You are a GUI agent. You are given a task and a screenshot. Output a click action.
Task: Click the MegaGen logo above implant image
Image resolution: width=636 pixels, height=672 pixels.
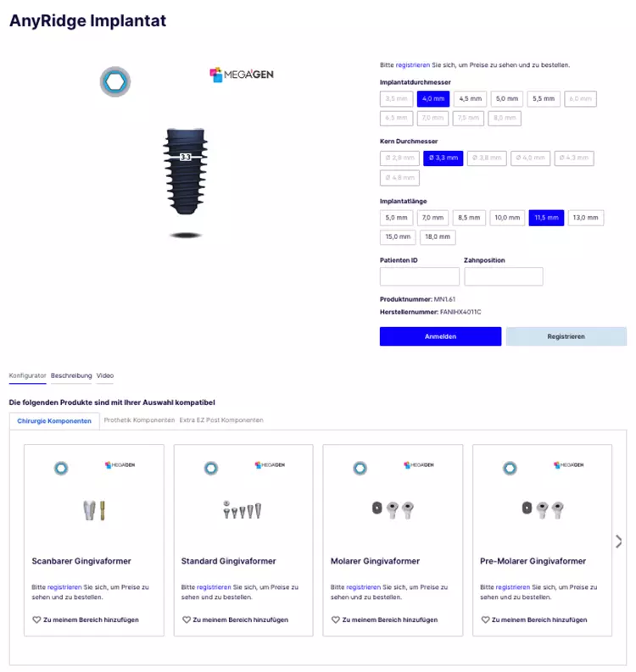(x=242, y=75)
